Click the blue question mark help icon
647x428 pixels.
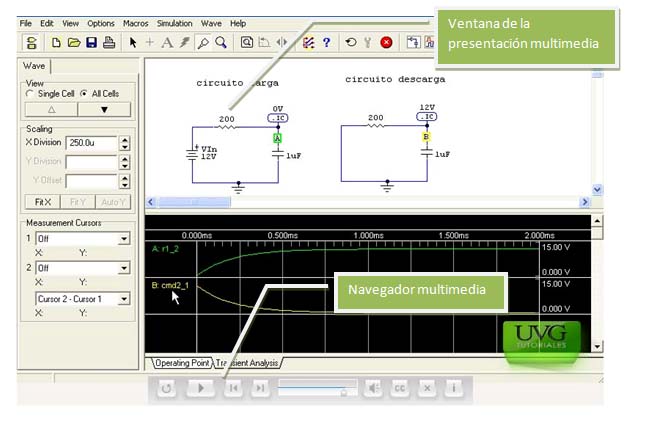tap(326, 42)
